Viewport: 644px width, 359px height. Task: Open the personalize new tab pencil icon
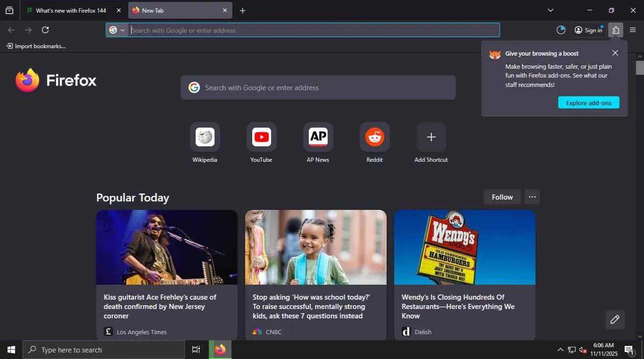tap(615, 320)
